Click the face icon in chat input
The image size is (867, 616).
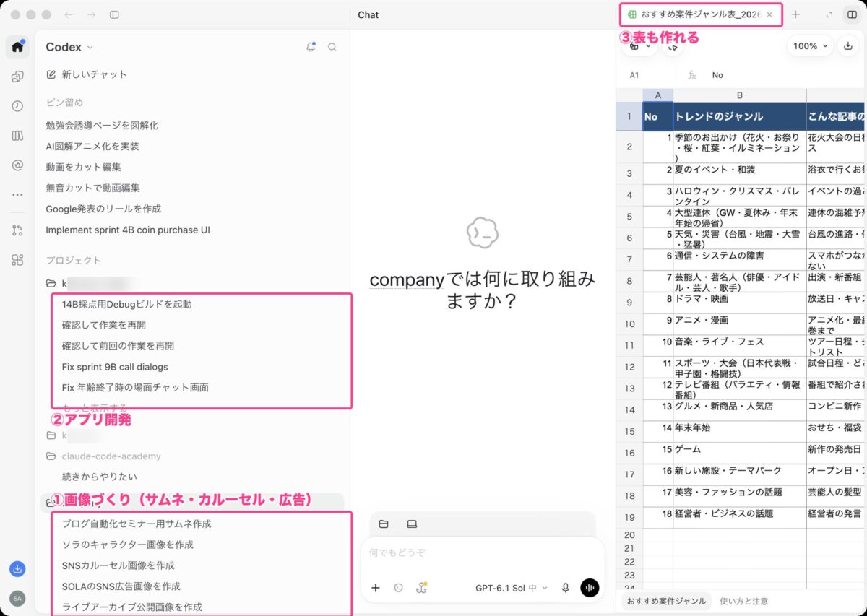click(x=398, y=588)
